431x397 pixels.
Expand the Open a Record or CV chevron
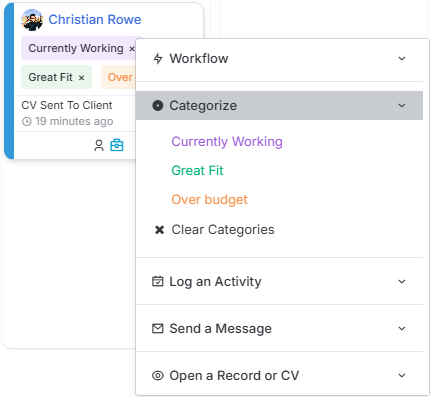(x=402, y=376)
